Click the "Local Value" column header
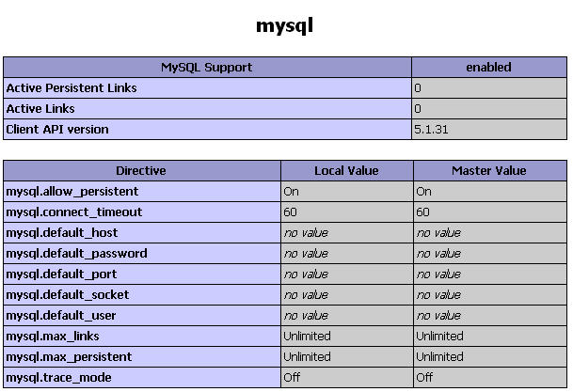 click(346, 171)
